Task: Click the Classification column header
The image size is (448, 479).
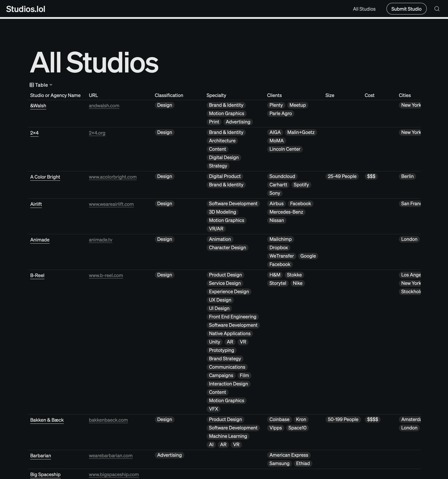Action: tap(169, 95)
